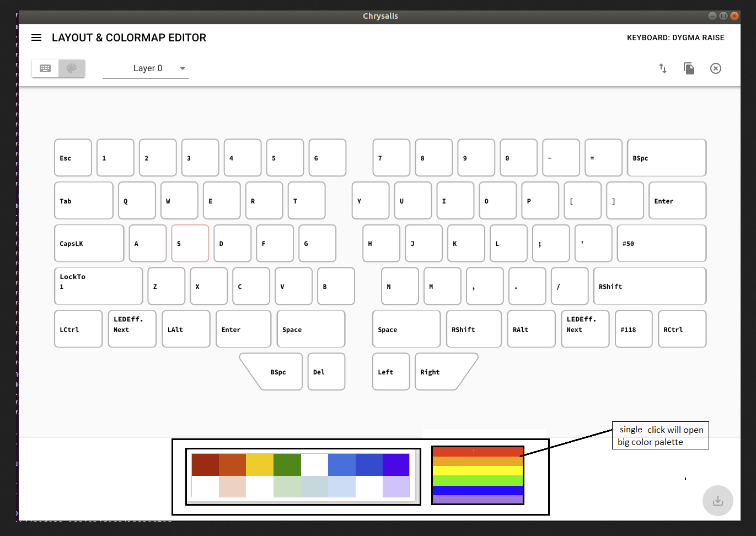Pick the dark red swatch from the palette
Screen dimensions: 756x536
(205, 464)
